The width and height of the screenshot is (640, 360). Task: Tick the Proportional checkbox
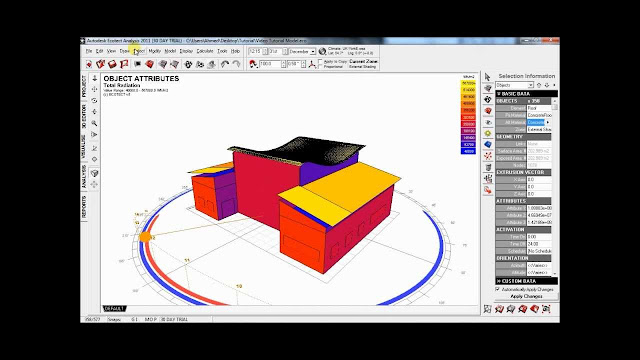click(320, 67)
